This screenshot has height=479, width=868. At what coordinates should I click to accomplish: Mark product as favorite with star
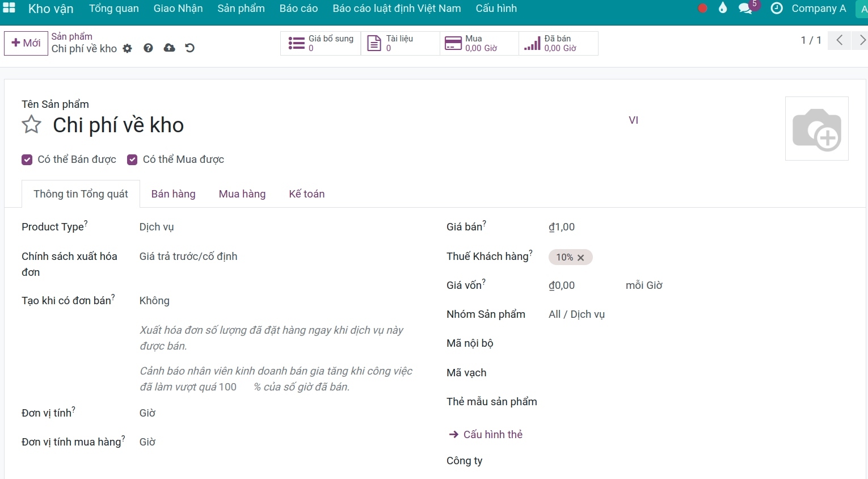coord(32,125)
